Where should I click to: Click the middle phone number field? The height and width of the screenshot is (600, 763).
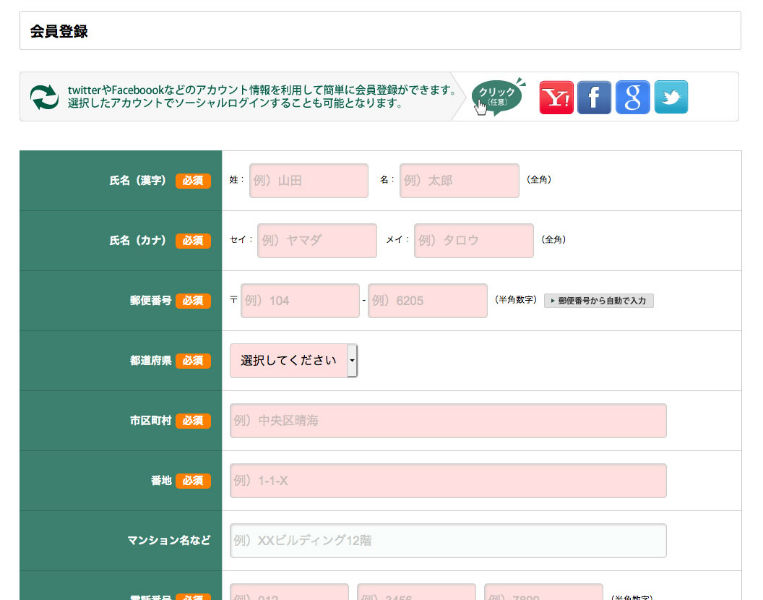coord(416,592)
